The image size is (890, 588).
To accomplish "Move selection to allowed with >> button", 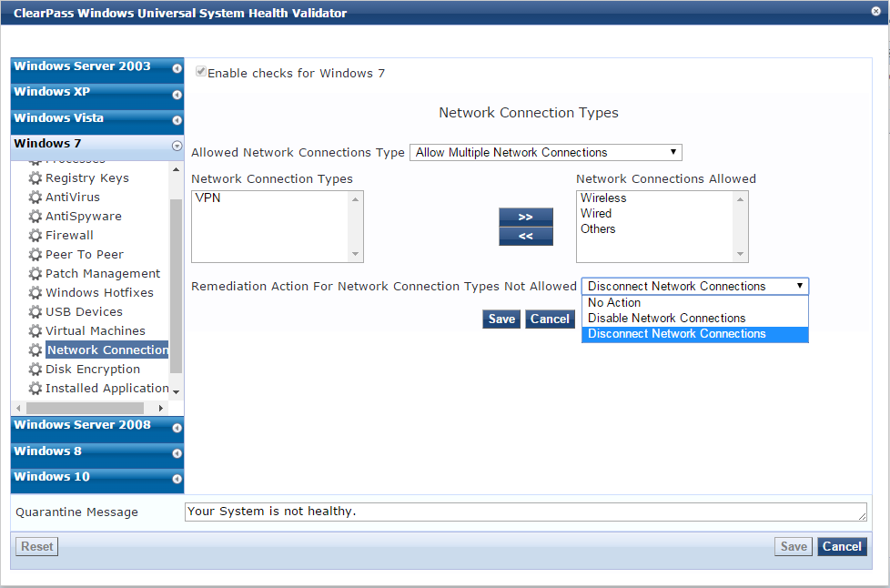I will [526, 217].
